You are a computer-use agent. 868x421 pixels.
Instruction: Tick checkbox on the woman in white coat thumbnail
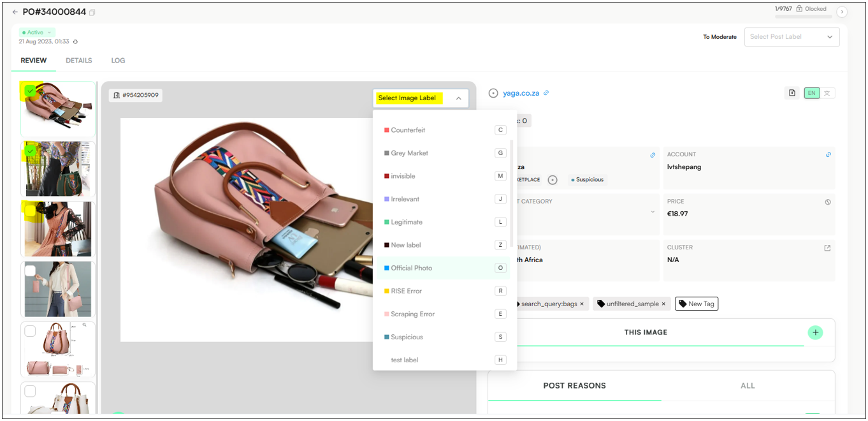(x=30, y=271)
